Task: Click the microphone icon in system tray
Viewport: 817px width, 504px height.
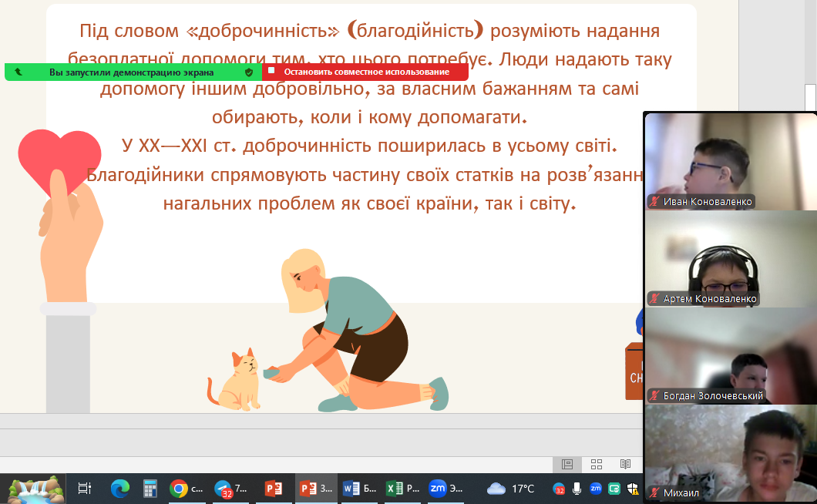Action: coord(577,488)
